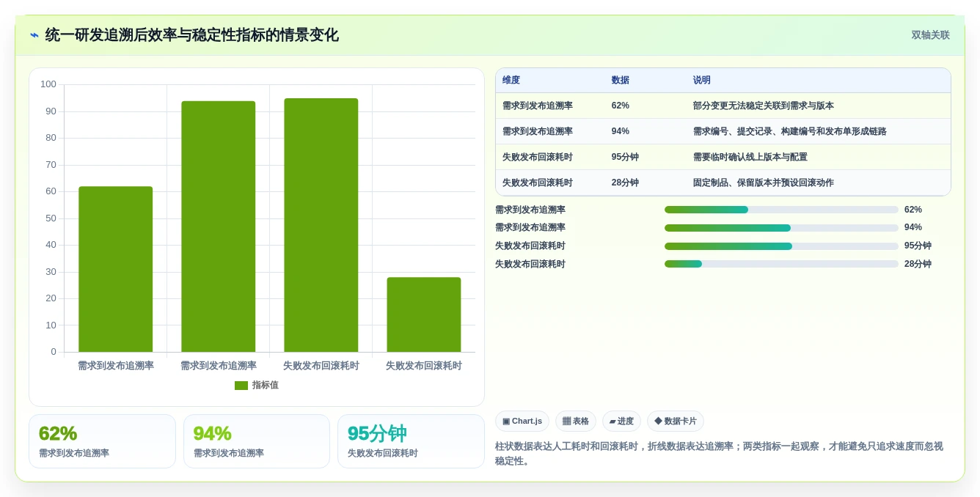The image size is (980, 497).
Task: Click the 双轴关联 badge in the header
Action: [930, 35]
